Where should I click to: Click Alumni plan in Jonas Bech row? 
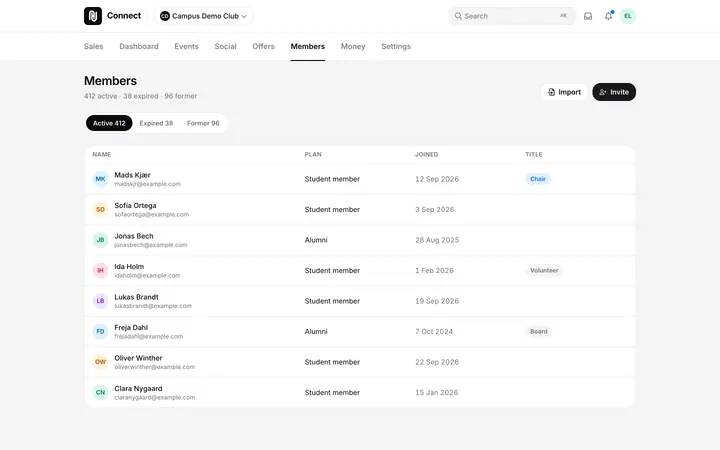point(316,240)
